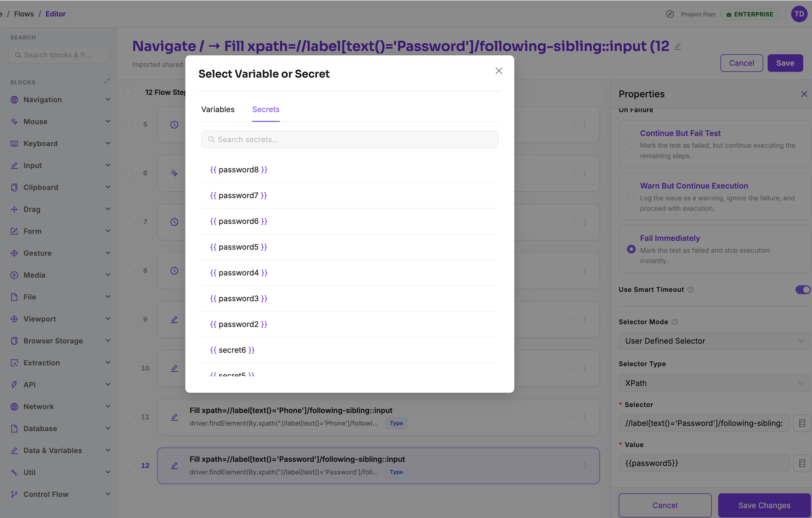Click the Drag block icon
Image resolution: width=812 pixels, height=518 pixels.
pos(14,209)
